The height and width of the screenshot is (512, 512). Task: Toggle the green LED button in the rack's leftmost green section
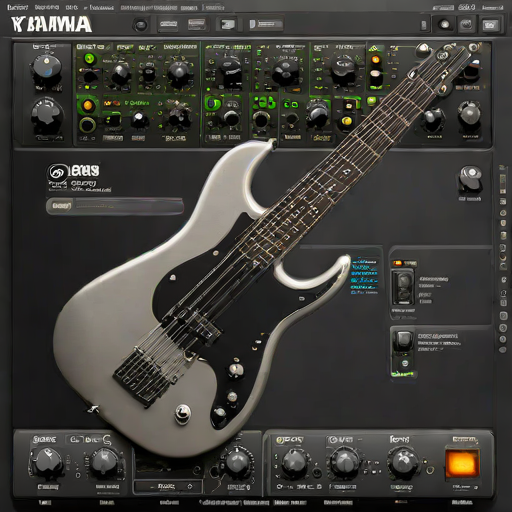[x=89, y=59]
